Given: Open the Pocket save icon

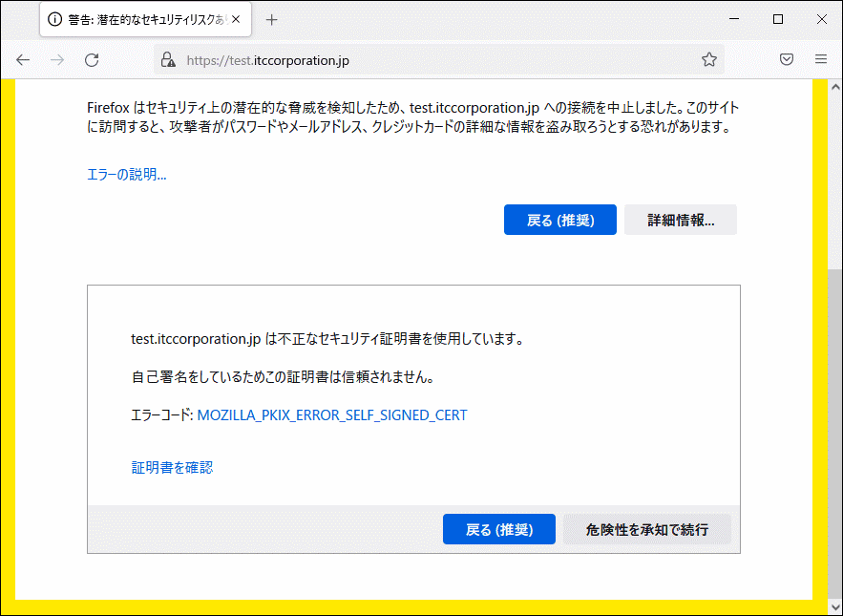Looking at the screenshot, I should pyautogui.click(x=787, y=59).
